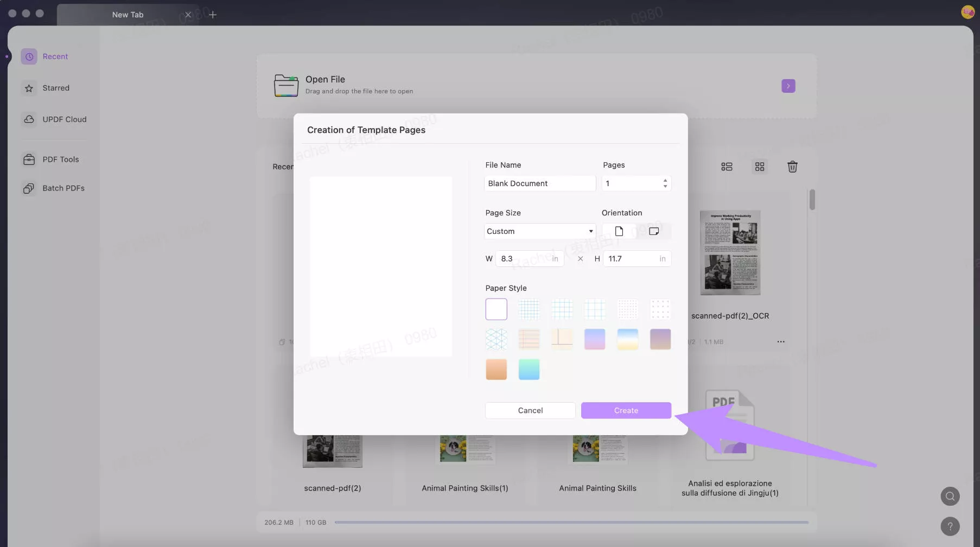The image size is (980, 547).
Task: Open the Recent section in sidebar
Action: (x=44, y=56)
